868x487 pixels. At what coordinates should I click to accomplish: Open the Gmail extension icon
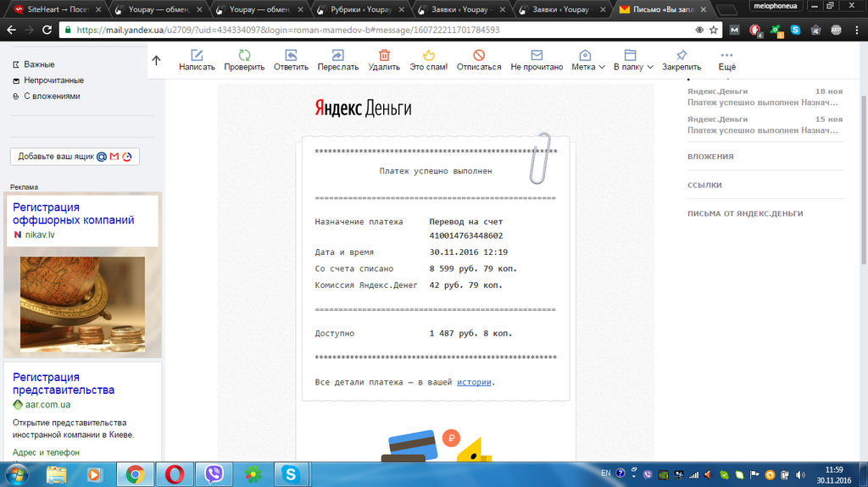pyautogui.click(x=735, y=30)
